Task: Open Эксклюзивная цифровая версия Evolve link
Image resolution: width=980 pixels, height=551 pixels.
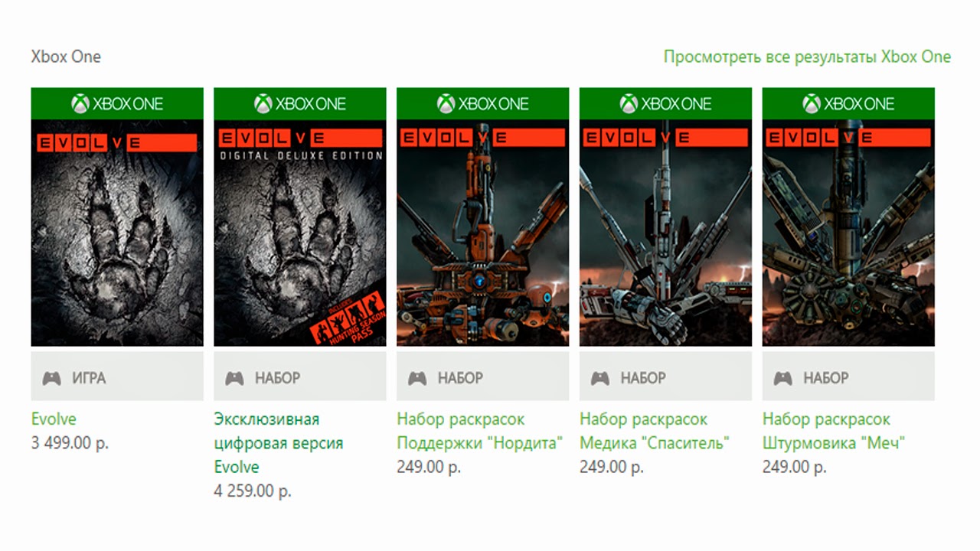Action: (279, 443)
